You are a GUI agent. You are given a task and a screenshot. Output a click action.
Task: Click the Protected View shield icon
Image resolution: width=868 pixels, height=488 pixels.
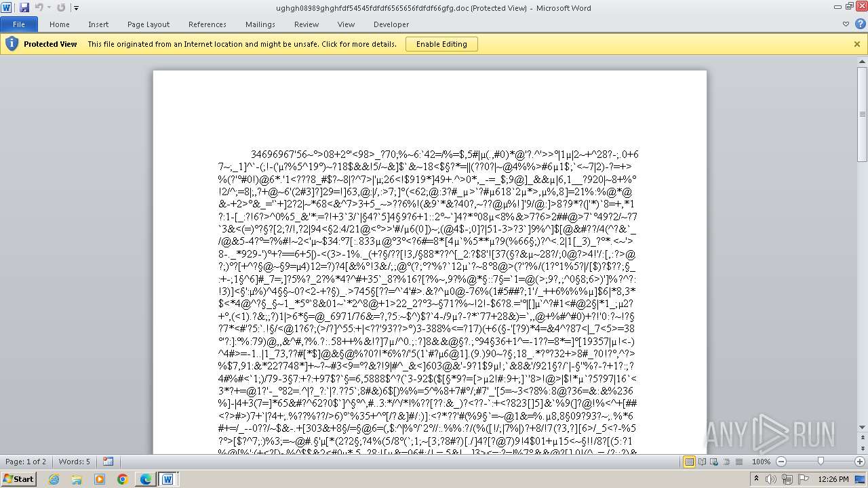click(12, 44)
